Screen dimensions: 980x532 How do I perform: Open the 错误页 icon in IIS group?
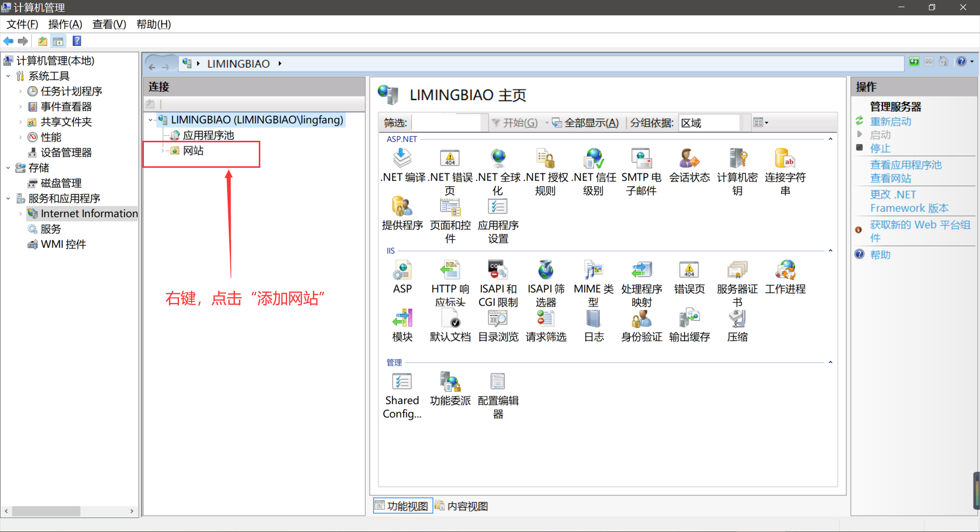point(689,270)
